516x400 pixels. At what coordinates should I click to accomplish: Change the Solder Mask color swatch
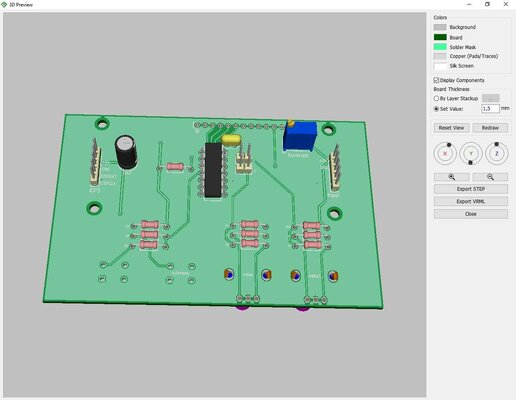pos(440,47)
